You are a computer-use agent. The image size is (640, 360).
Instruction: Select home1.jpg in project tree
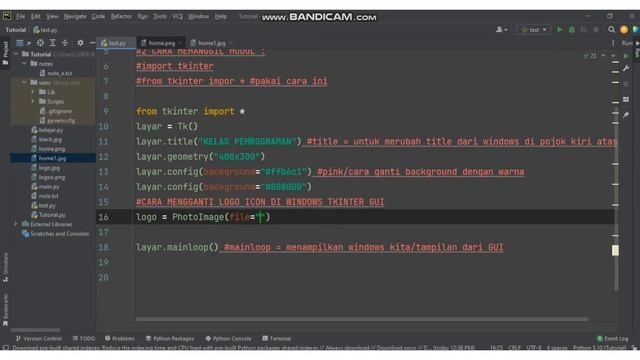49,158
